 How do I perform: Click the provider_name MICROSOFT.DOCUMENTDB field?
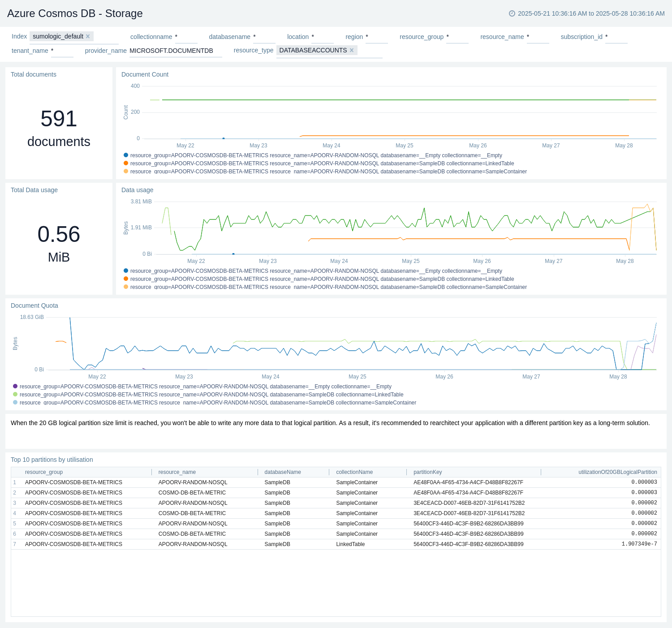coord(176,51)
